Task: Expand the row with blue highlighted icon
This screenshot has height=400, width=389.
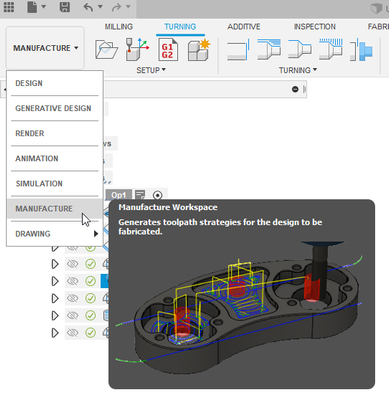Action: 55,281
